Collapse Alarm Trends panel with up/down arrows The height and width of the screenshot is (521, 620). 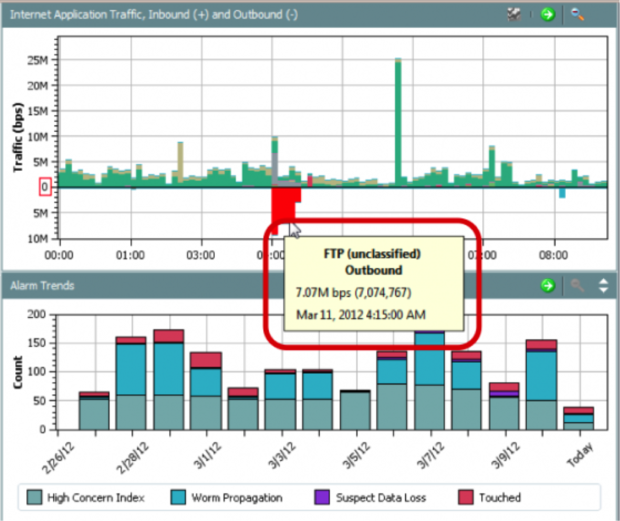point(603,285)
